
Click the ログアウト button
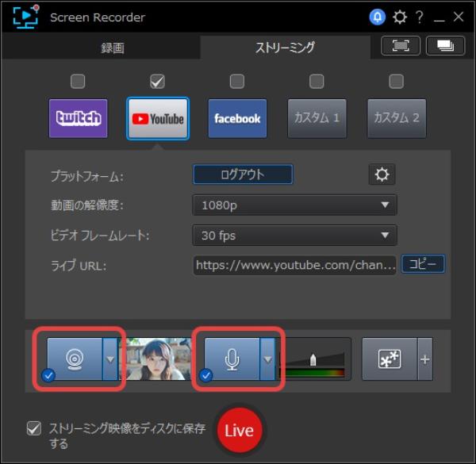(243, 174)
